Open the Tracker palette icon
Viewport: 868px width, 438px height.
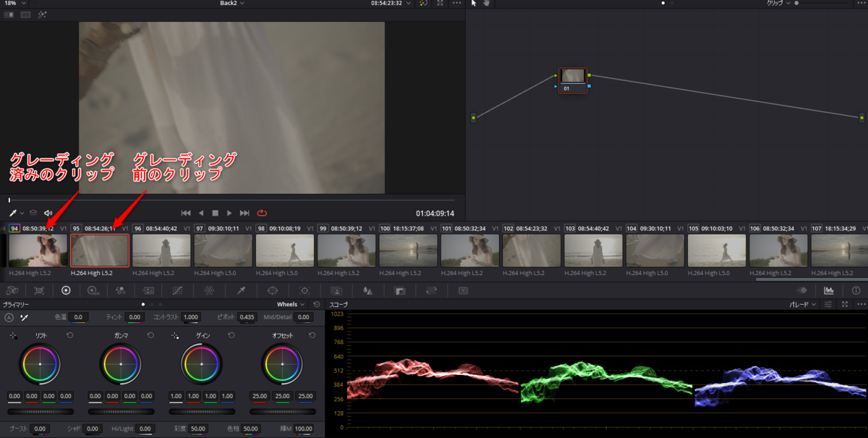[x=305, y=290]
